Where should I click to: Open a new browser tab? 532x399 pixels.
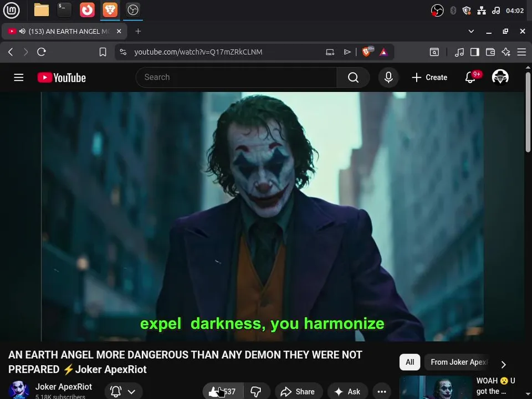pyautogui.click(x=138, y=31)
